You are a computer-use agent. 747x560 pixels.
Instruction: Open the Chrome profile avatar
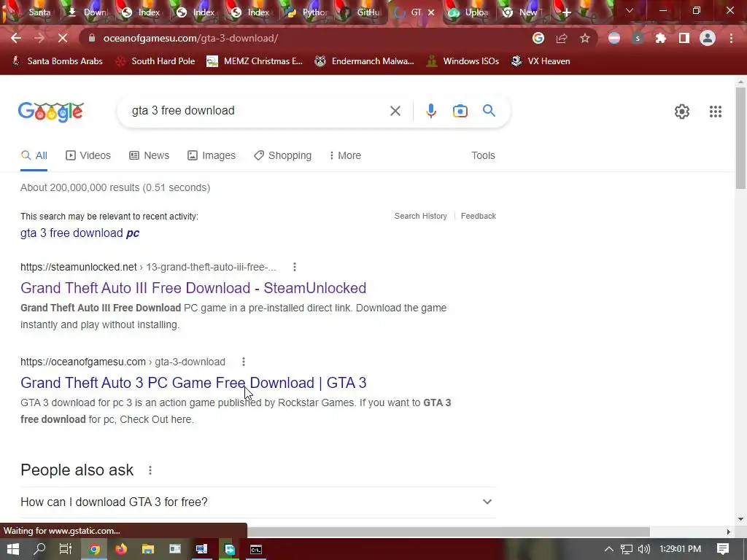708,38
